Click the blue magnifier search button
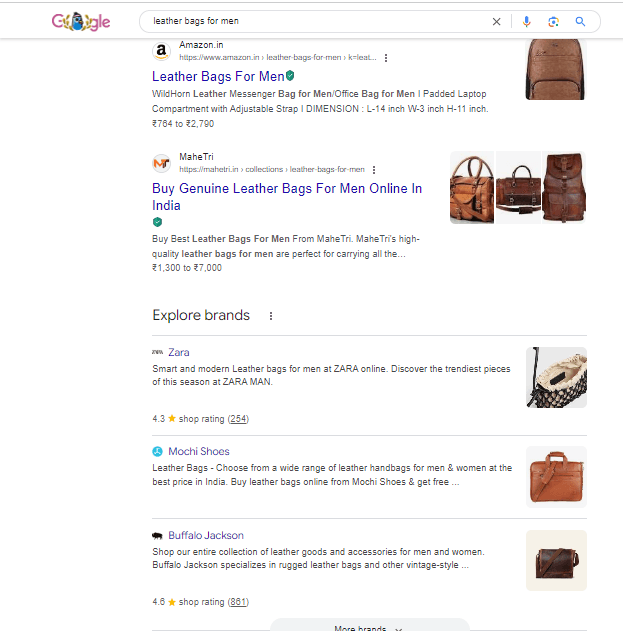The image size is (623, 631). click(580, 22)
